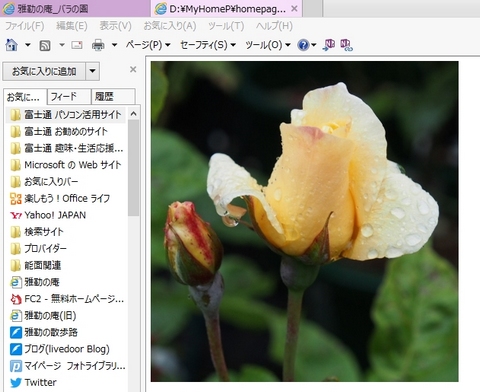This screenshot has height=392, width=480.
Task: Open the ヘルプ(H) menu
Action: [x=274, y=26]
